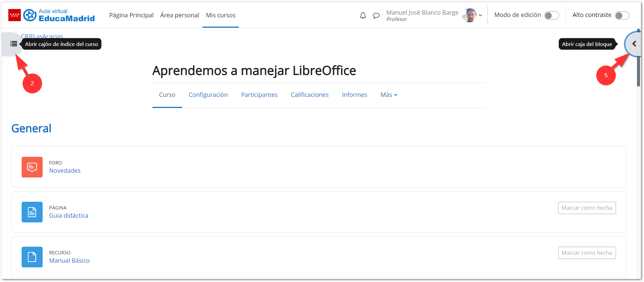Open Área personal
644x282 pixels.
[x=179, y=15]
